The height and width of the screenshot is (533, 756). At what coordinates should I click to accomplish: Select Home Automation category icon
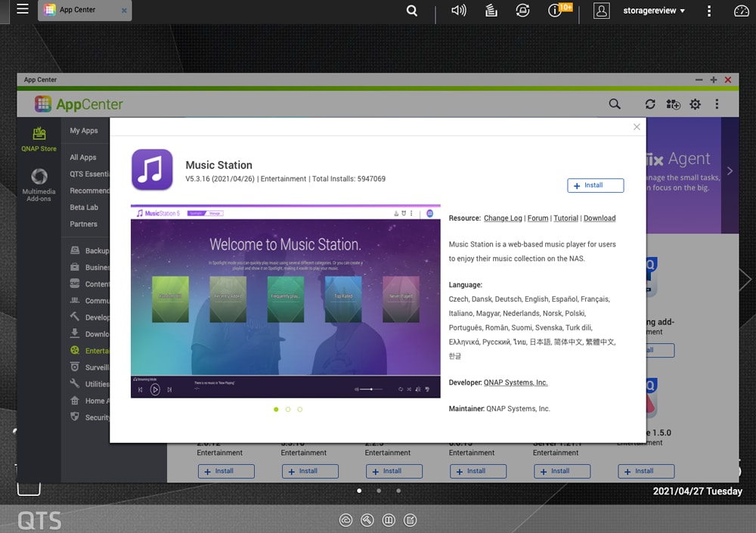75,401
